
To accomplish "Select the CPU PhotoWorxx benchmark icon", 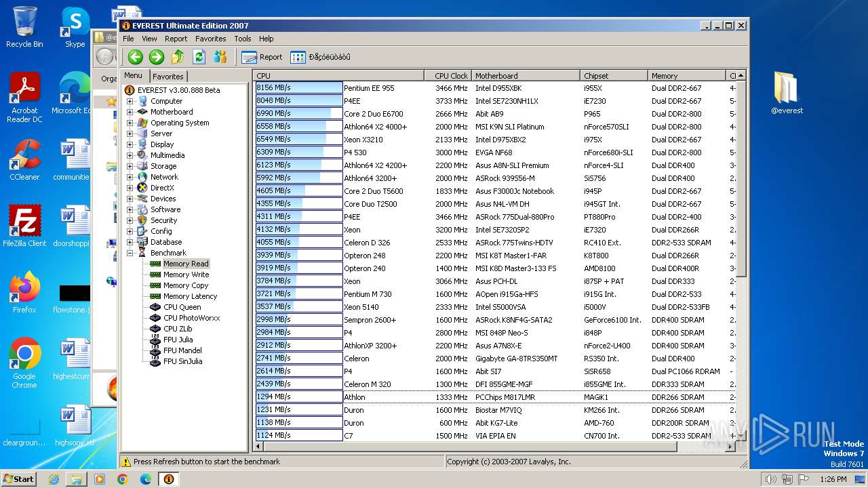I will point(155,318).
